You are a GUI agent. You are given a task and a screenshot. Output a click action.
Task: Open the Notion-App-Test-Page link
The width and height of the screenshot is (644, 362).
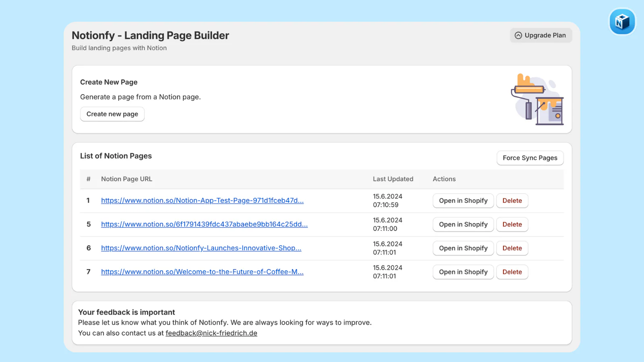click(202, 200)
